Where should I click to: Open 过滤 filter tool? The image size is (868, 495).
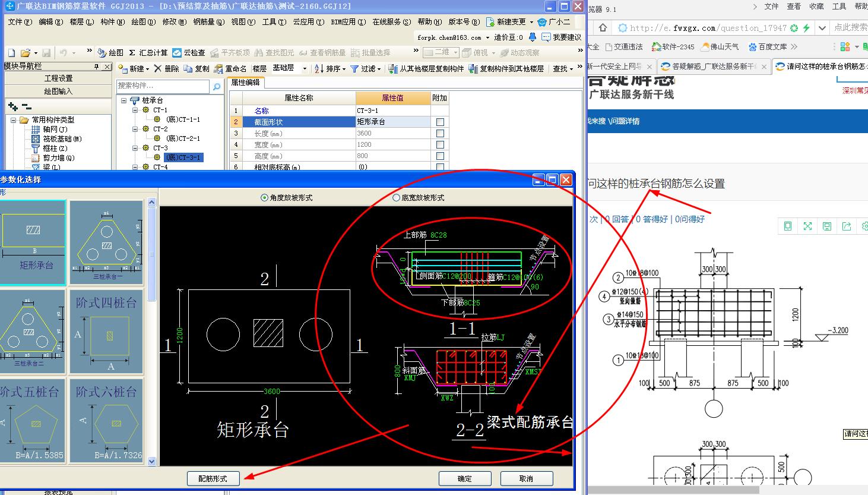click(x=365, y=69)
